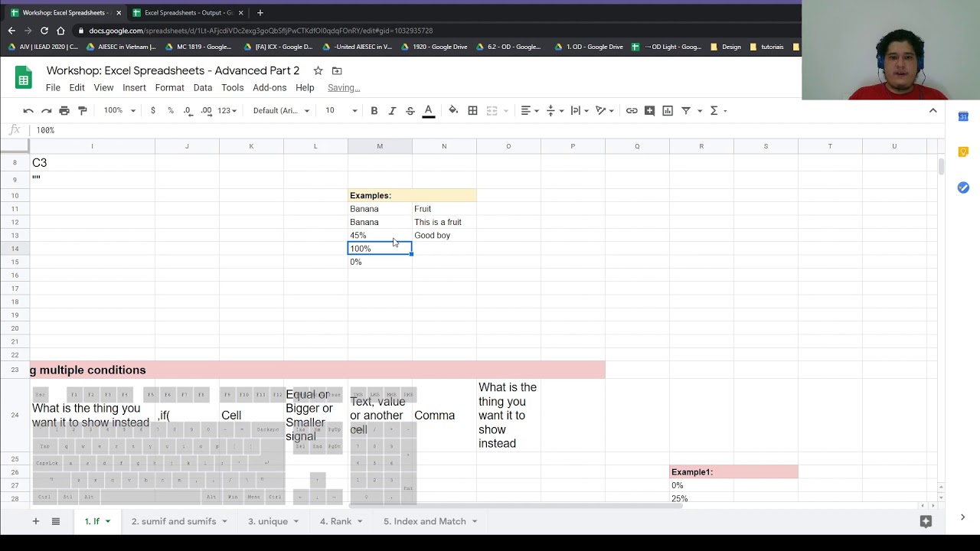The height and width of the screenshot is (551, 980).
Task: Open horizontal align dropdown
Action: pos(529,111)
